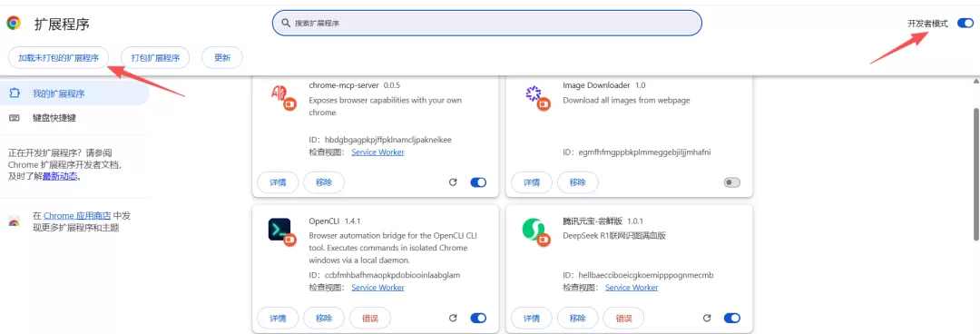Reload the 腾讯元宝 extension
This screenshot has width=980, height=334.
pyautogui.click(x=707, y=318)
